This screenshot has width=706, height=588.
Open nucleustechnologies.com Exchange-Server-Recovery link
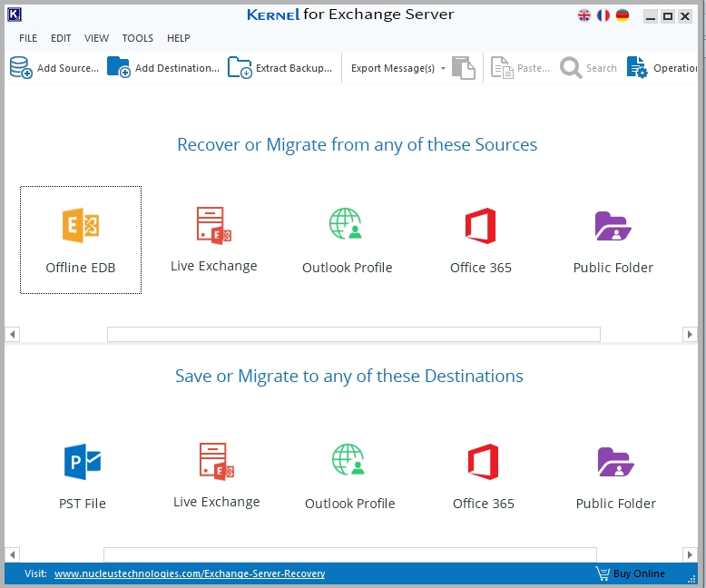click(x=190, y=573)
